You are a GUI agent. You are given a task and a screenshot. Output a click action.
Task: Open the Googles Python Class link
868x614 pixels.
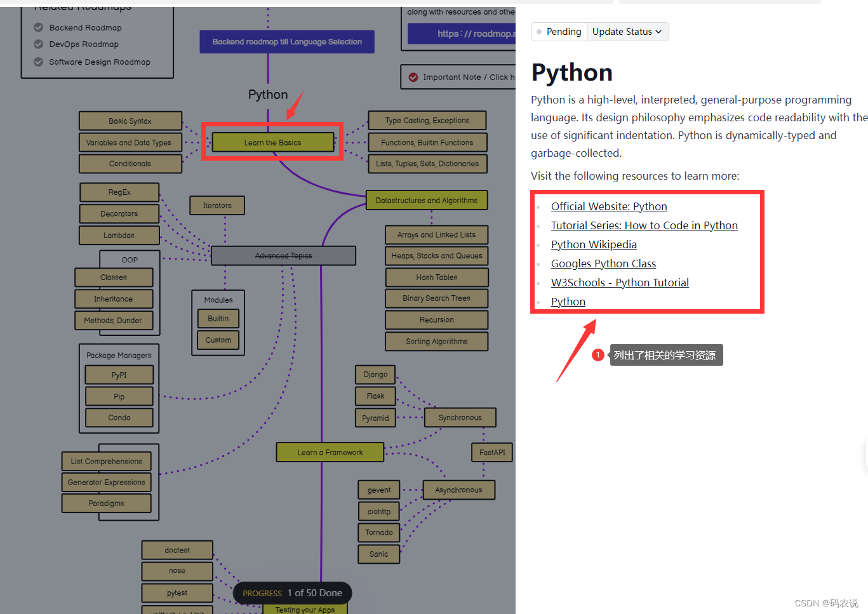(603, 264)
